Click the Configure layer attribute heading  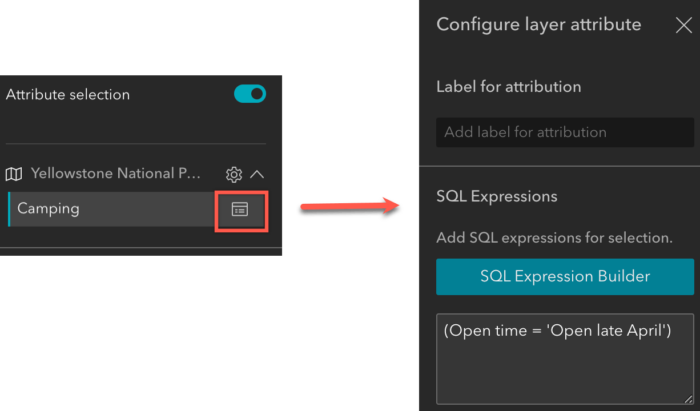[x=539, y=25]
